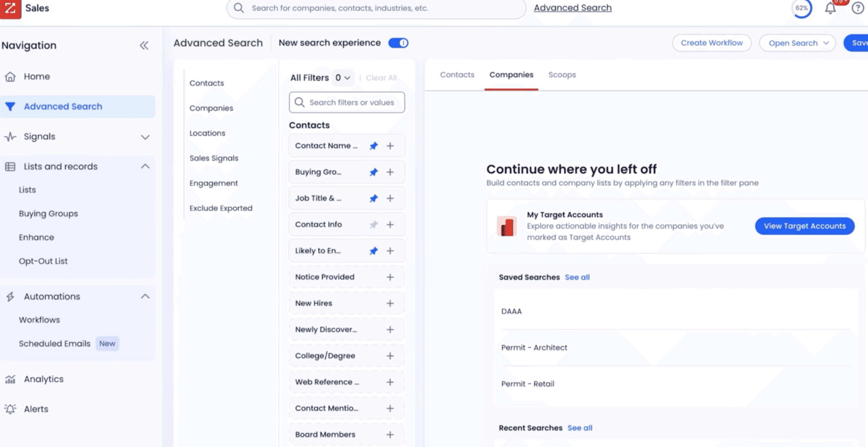Open the help question mark icon
868x447 pixels.
[858, 8]
